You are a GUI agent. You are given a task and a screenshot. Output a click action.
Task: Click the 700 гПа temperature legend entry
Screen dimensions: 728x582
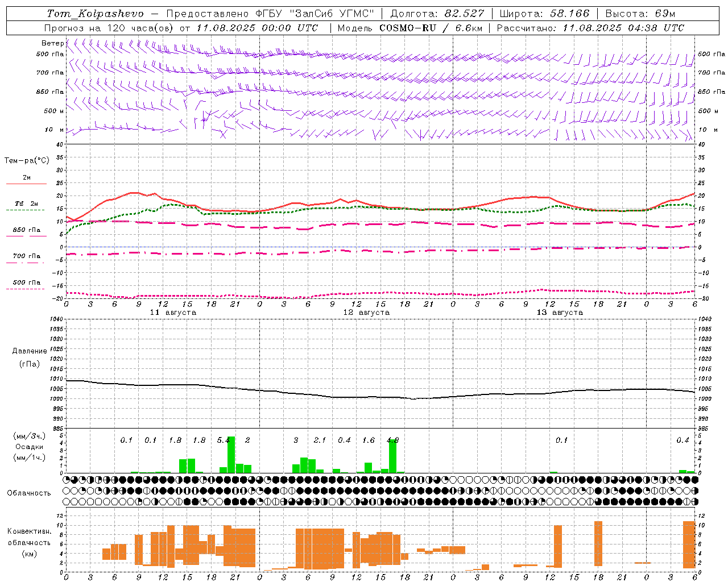tap(27, 256)
